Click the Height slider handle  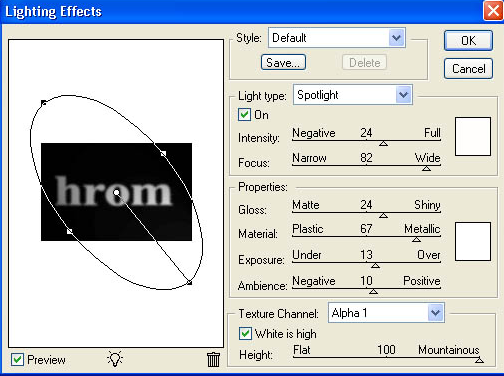479,360
